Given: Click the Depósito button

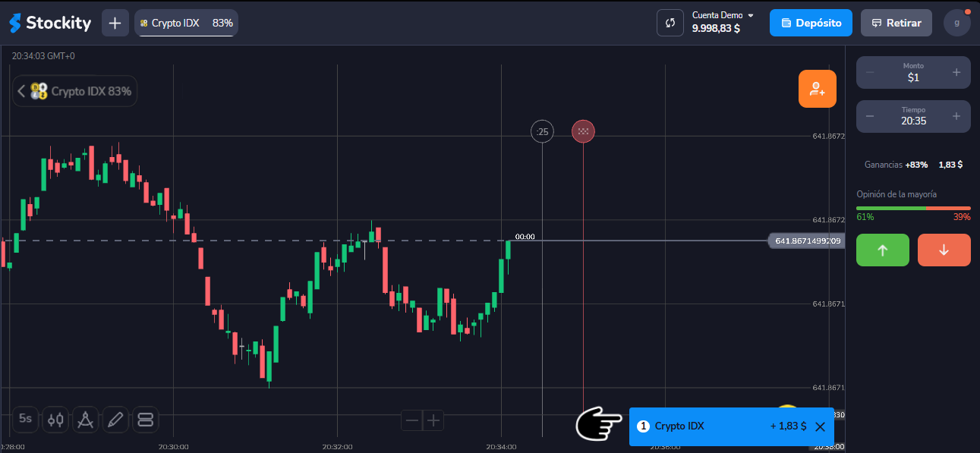Looking at the screenshot, I should coord(811,23).
